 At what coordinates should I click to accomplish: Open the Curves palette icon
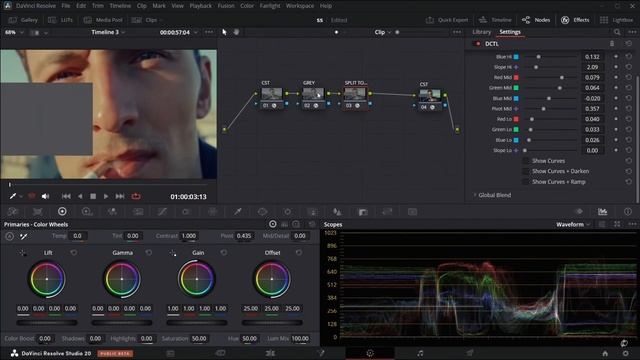point(162,211)
